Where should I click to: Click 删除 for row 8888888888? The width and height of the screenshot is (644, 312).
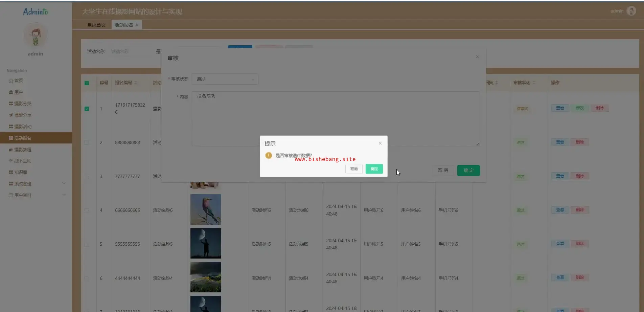[x=580, y=142]
